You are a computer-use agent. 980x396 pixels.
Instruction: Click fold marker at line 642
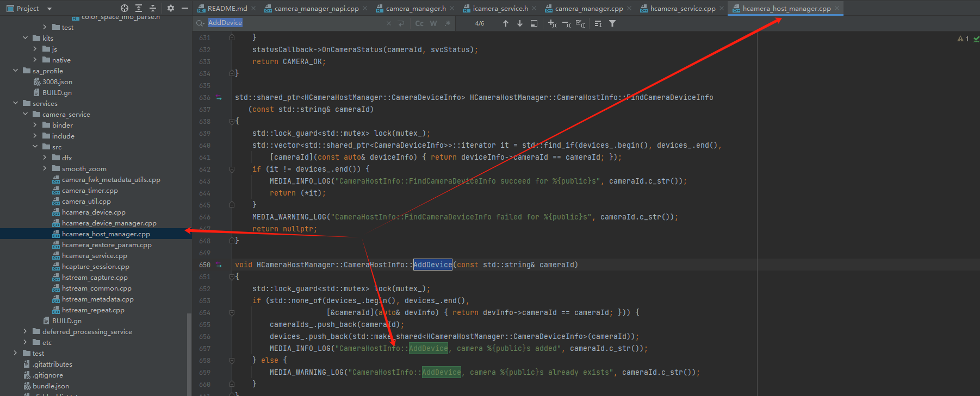click(x=232, y=169)
